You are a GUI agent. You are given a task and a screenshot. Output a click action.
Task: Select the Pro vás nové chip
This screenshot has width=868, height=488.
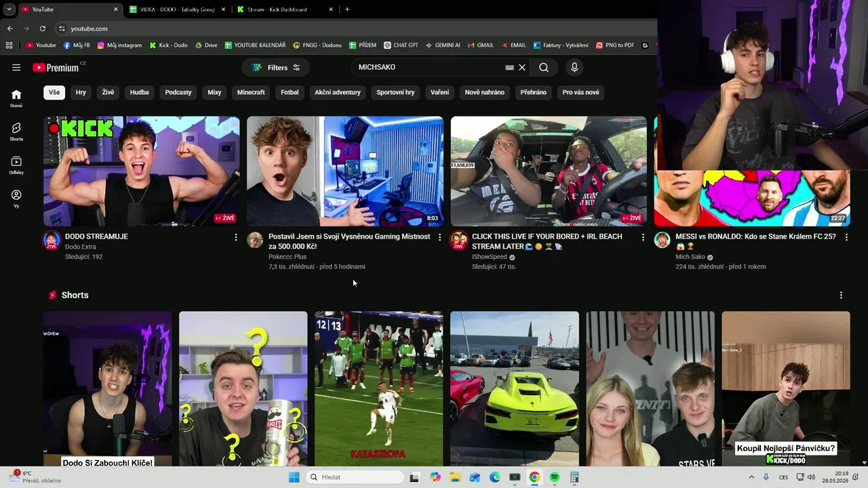(x=580, y=92)
